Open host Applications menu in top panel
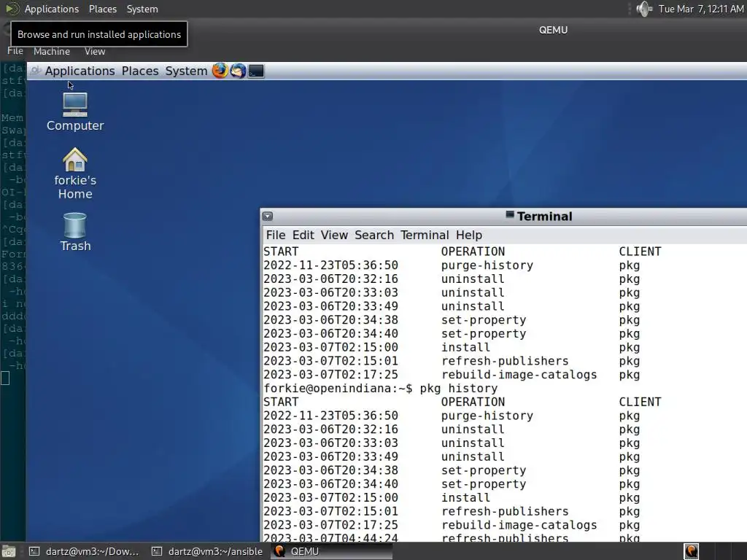 pos(52,9)
